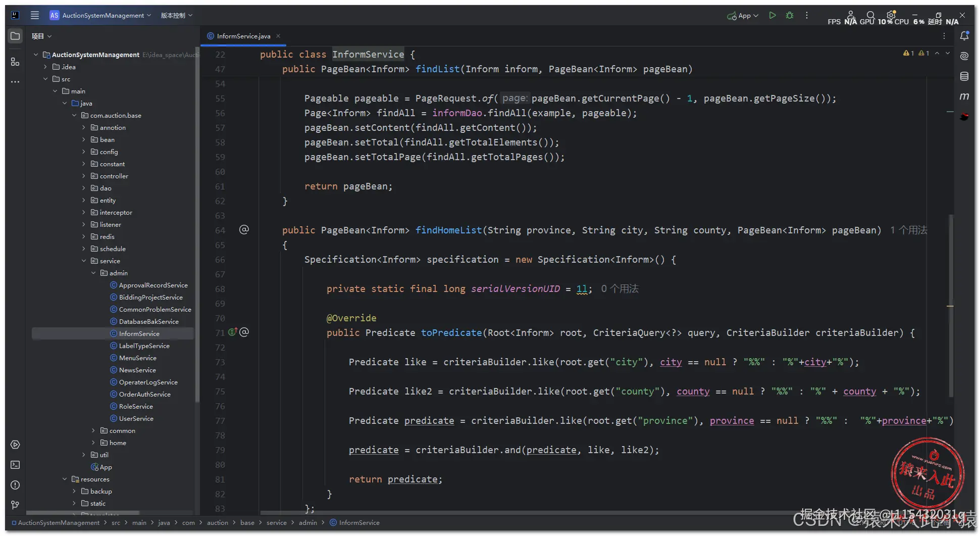Open the AI Assistant spiral panel
Screen dimensions: 980x536
pos(964,56)
